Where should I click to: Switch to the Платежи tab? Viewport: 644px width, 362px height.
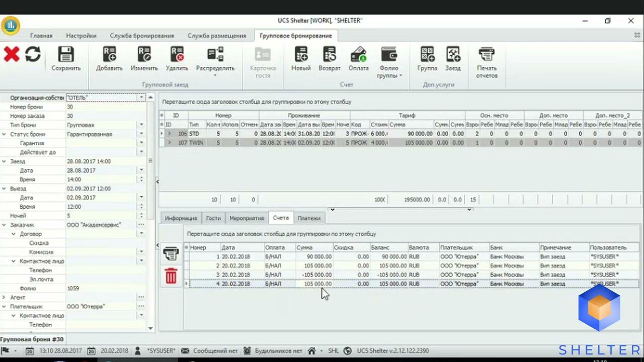[309, 218]
